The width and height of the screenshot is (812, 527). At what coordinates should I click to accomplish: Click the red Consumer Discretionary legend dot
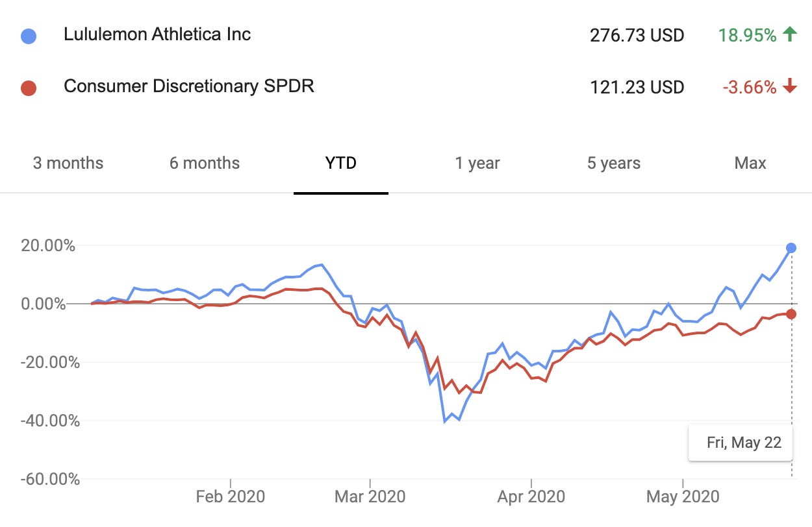tap(29, 88)
